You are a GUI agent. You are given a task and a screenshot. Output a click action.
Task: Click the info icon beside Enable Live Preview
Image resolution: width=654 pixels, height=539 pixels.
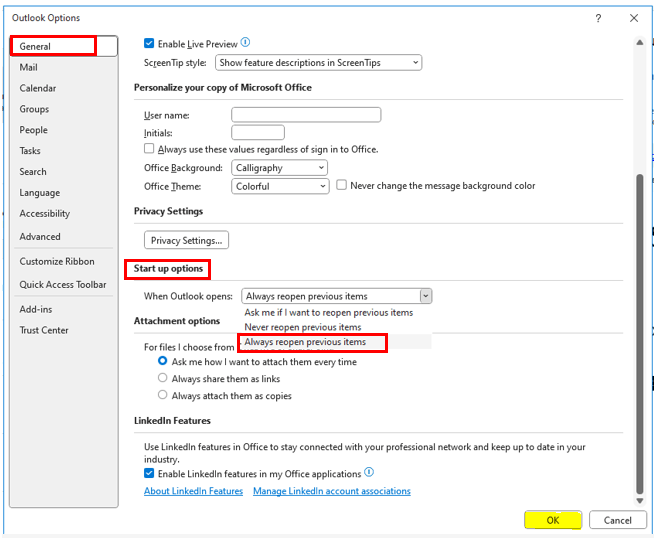246,43
